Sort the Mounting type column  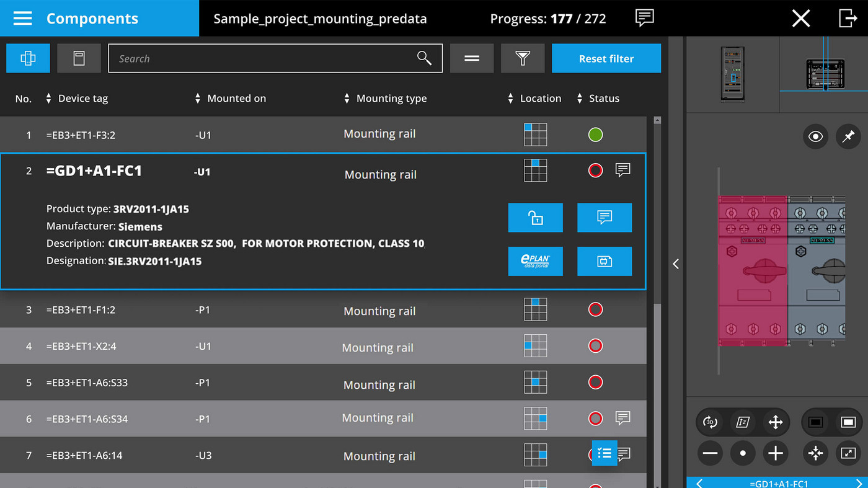point(347,99)
